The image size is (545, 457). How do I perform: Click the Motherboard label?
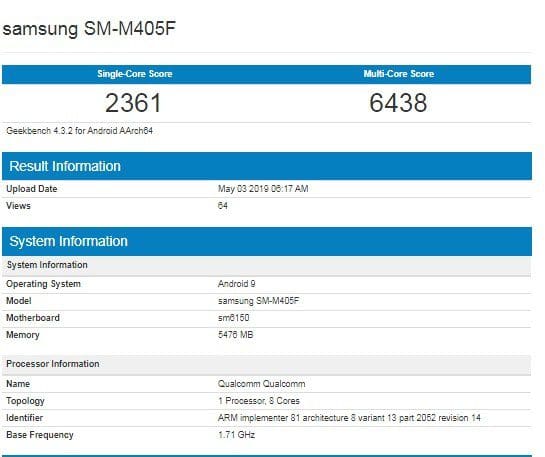coord(33,318)
